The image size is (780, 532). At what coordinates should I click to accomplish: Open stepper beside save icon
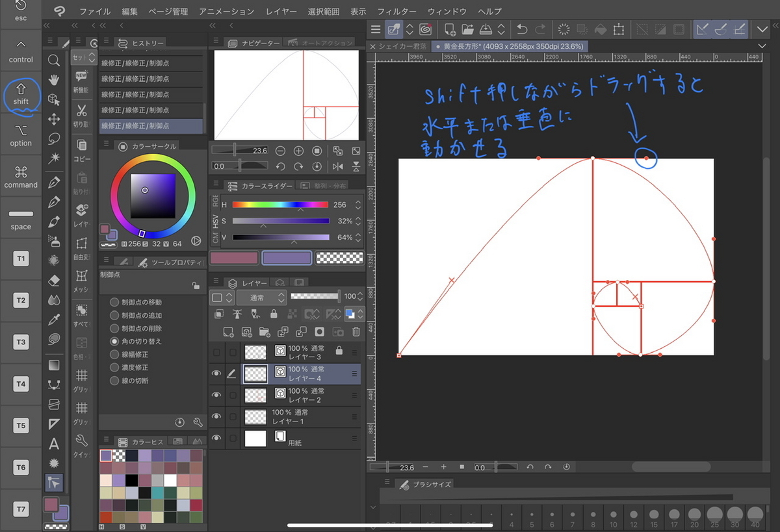pos(501,29)
